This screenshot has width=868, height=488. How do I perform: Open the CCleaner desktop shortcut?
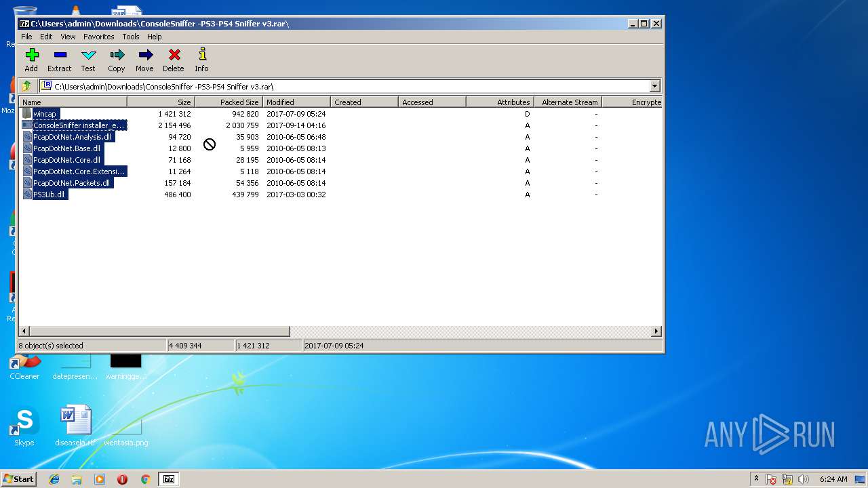click(24, 366)
